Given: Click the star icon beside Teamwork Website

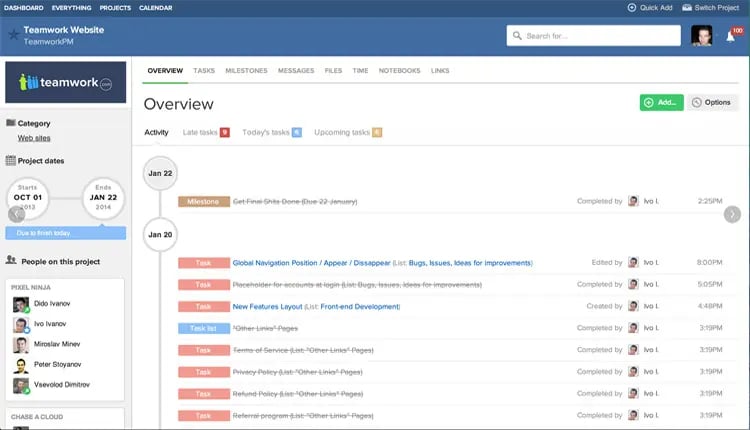Looking at the screenshot, I should click(13, 35).
